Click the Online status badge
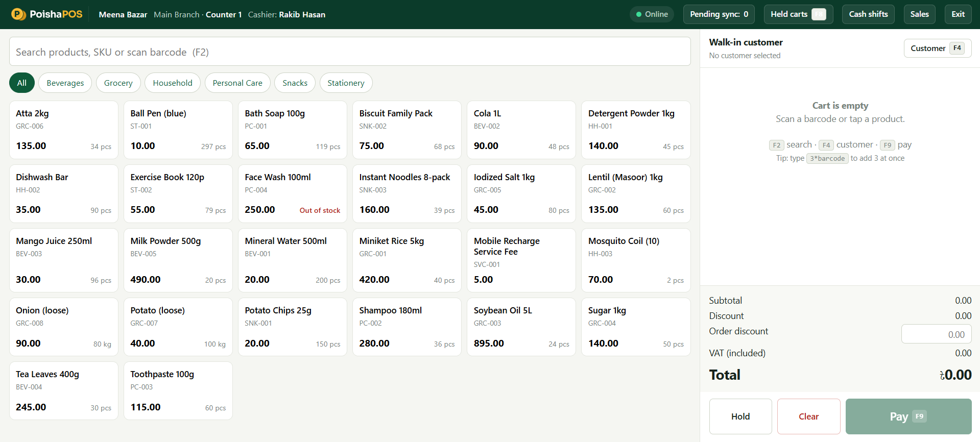The image size is (980, 442). tap(652, 14)
